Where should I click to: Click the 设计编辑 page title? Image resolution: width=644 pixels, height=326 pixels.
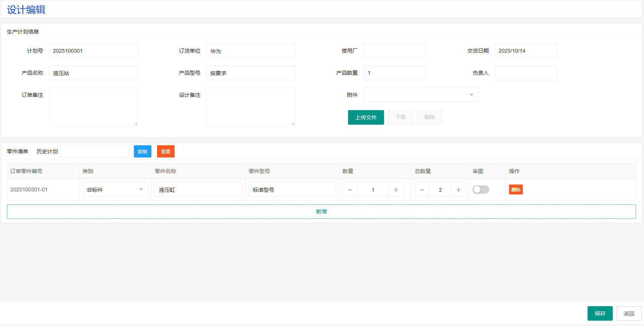[26, 10]
